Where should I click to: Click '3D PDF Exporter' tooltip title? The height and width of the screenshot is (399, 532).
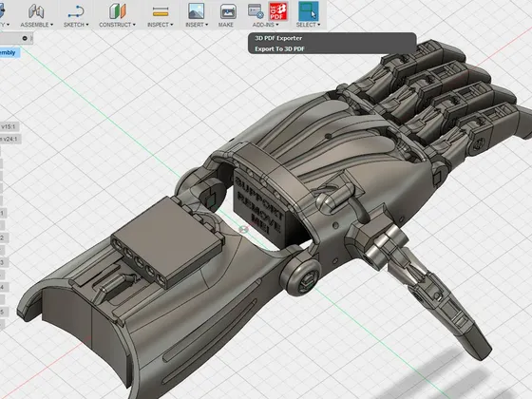[278, 38]
